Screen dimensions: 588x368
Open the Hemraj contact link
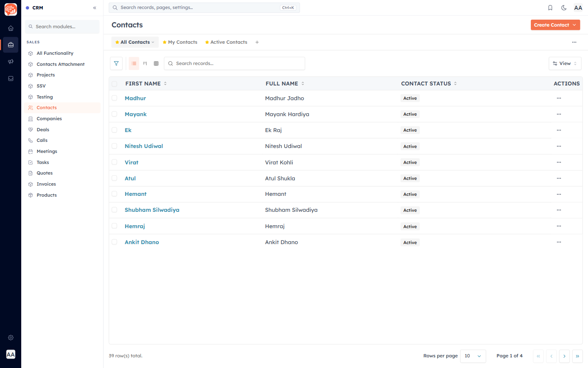click(x=135, y=226)
